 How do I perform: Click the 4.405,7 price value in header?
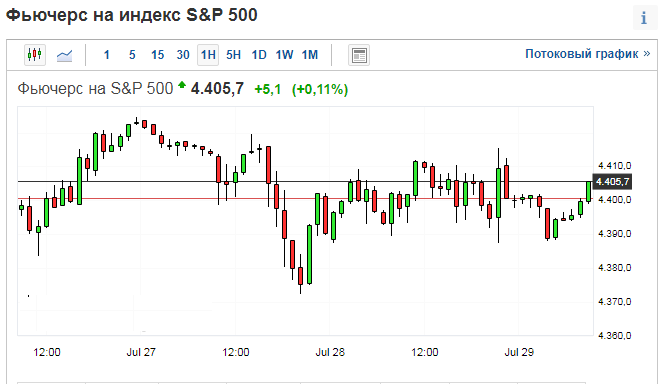tap(217, 89)
